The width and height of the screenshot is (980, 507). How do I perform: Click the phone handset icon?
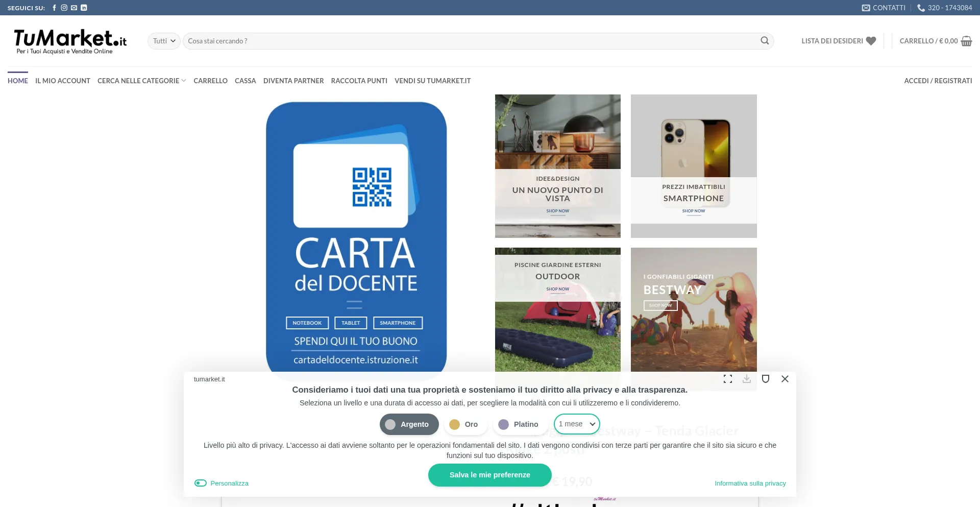pos(921,8)
